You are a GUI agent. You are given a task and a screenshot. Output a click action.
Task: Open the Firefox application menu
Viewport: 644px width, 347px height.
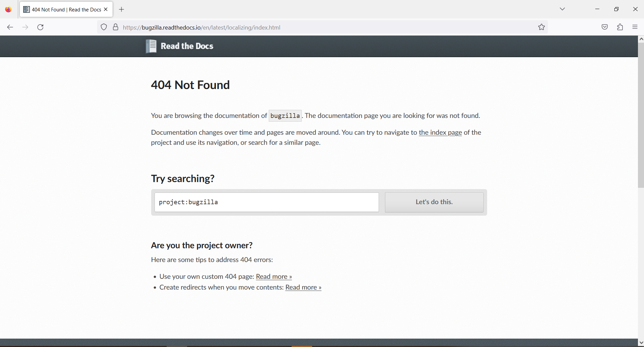[635, 27]
